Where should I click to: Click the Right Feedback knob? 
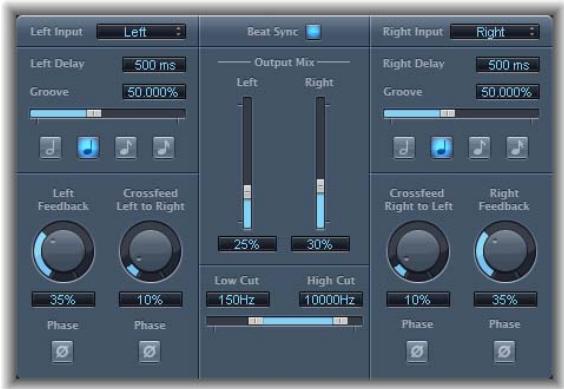(505, 252)
